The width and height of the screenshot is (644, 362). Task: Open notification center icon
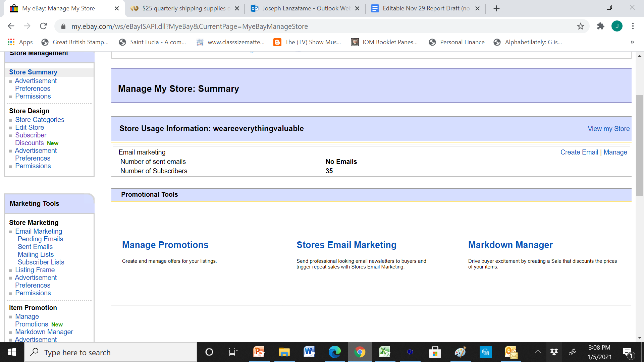[628, 352]
